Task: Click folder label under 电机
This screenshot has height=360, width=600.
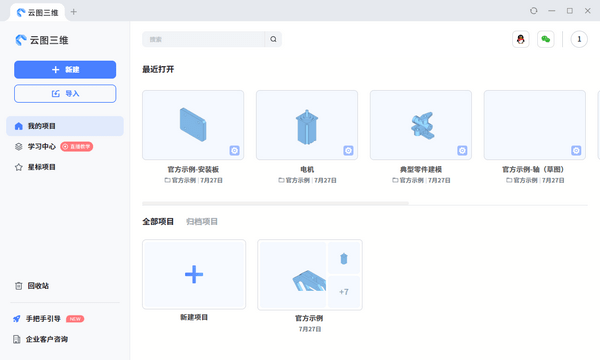Action: [294, 180]
